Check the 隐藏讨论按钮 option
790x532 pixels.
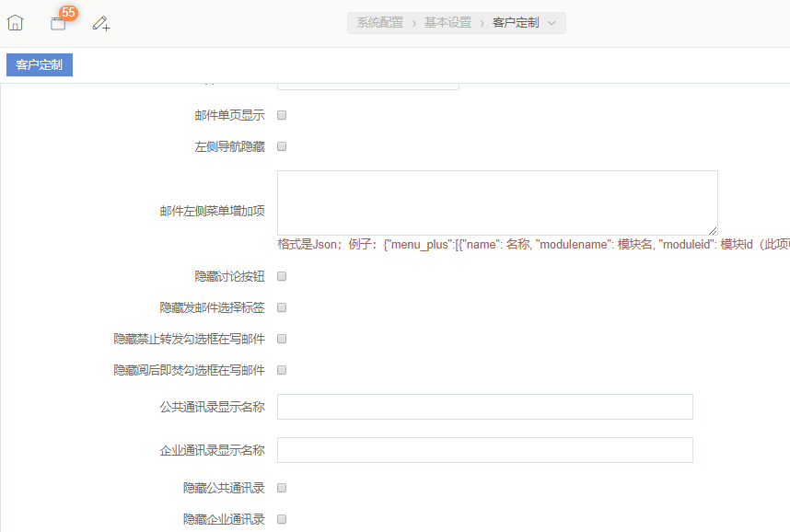tap(283, 276)
